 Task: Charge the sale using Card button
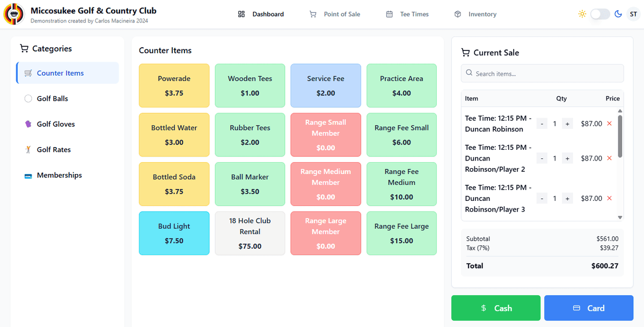(x=589, y=308)
